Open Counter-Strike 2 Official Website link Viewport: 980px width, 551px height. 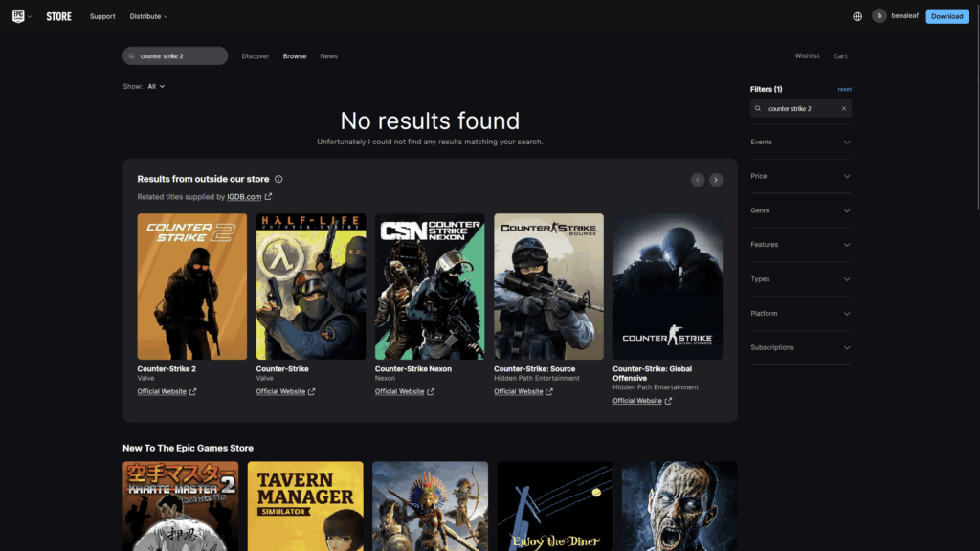(162, 391)
